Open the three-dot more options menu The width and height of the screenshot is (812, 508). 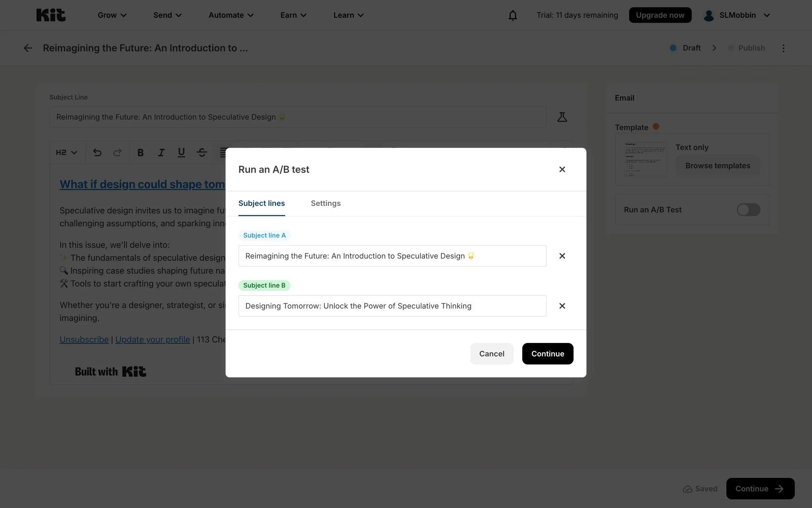coord(783,48)
